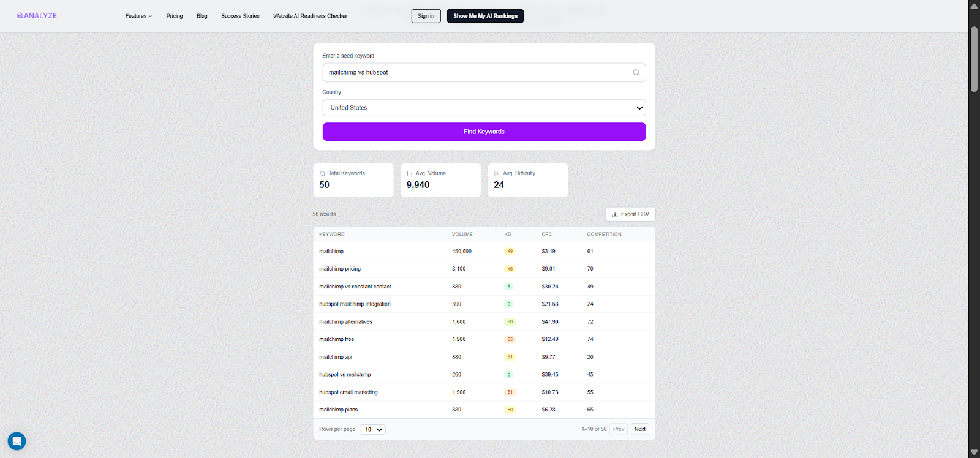Sort by the VOLUME column header
This screenshot has width=980, height=458.
(462, 235)
